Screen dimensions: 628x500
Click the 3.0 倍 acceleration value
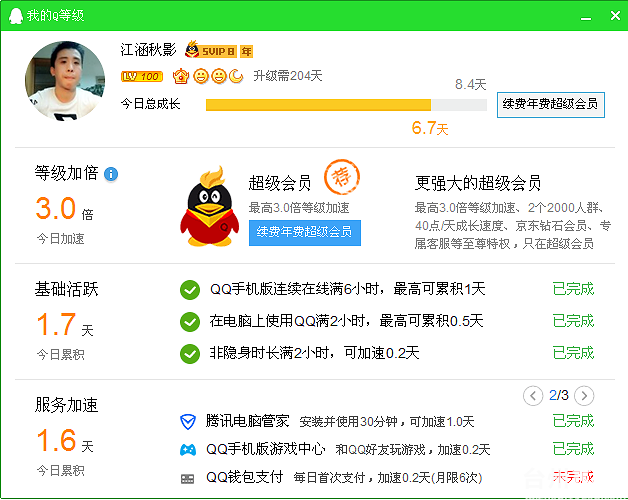[64, 209]
